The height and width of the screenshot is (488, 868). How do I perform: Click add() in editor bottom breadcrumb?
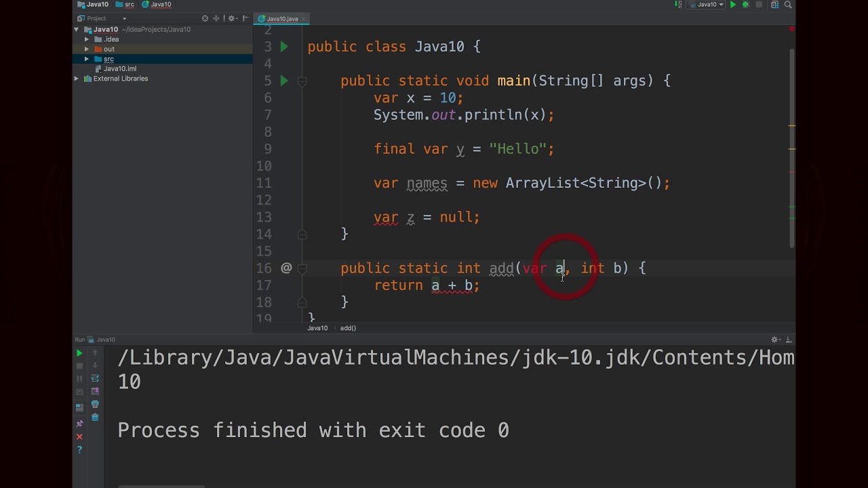coord(348,328)
